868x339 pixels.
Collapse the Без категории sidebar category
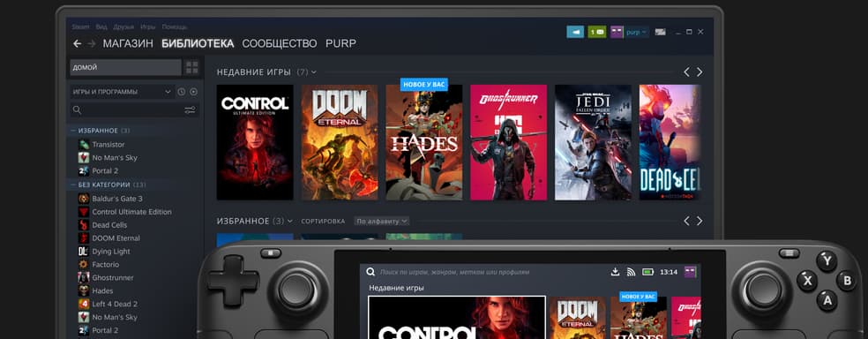click(x=73, y=185)
